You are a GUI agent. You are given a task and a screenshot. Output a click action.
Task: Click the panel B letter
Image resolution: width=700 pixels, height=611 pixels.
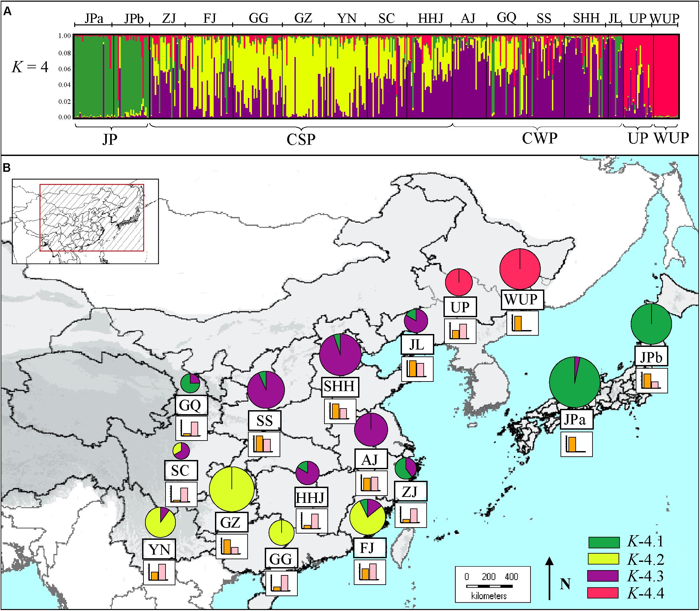pyautogui.click(x=7, y=168)
